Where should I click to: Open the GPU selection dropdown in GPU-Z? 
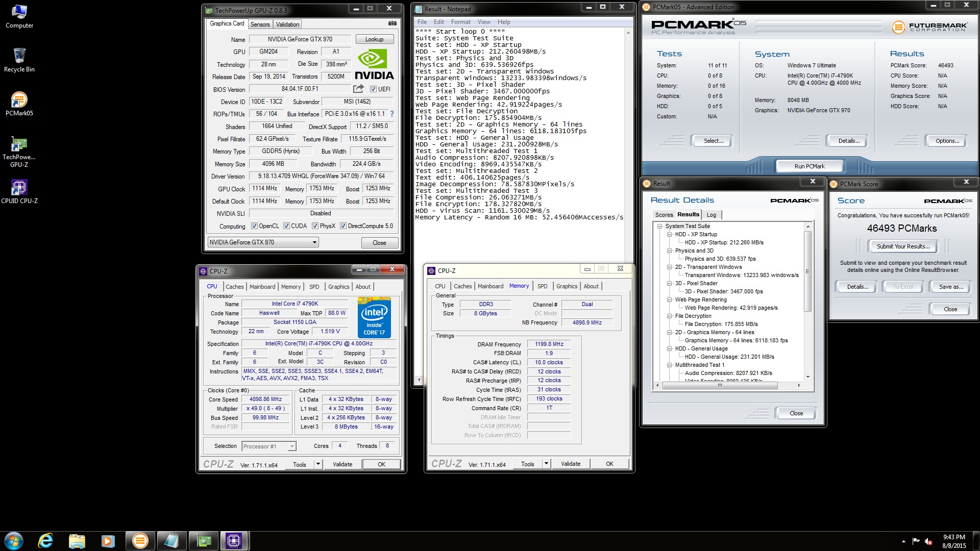(263, 242)
